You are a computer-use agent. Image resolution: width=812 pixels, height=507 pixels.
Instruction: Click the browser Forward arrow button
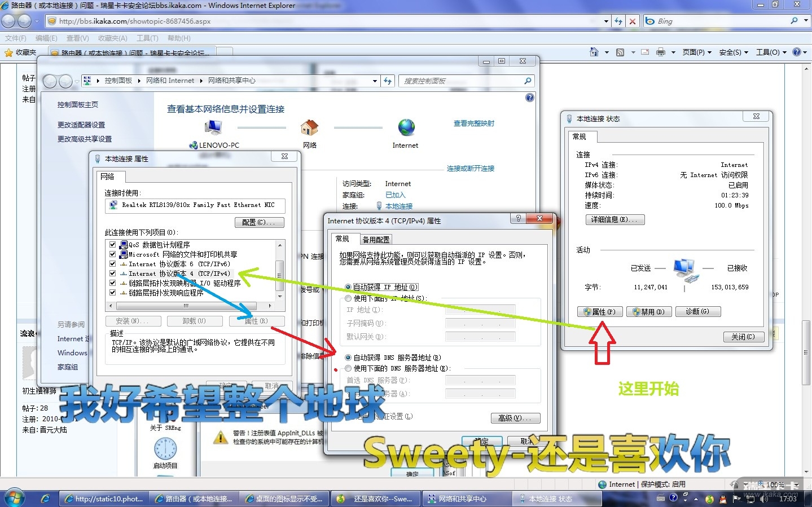24,21
